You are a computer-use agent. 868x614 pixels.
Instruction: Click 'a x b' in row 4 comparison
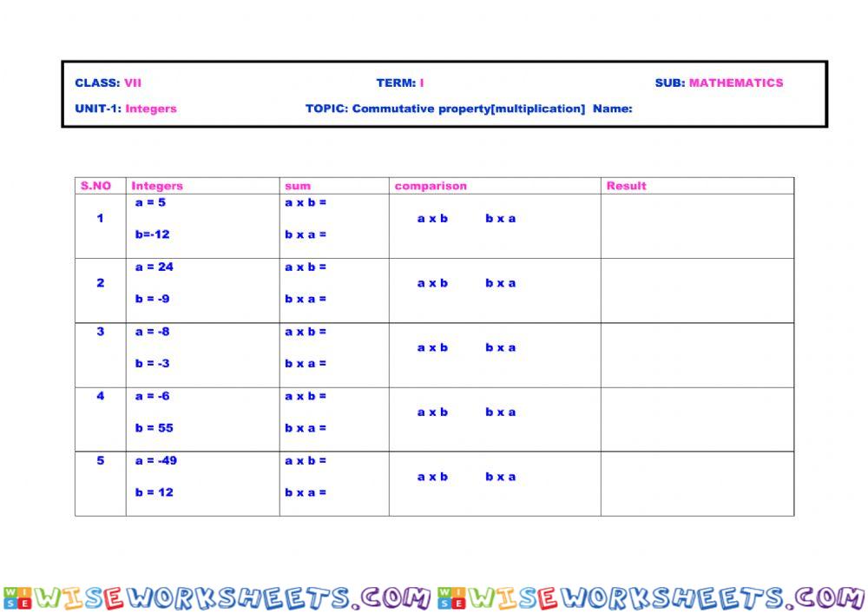(432, 412)
